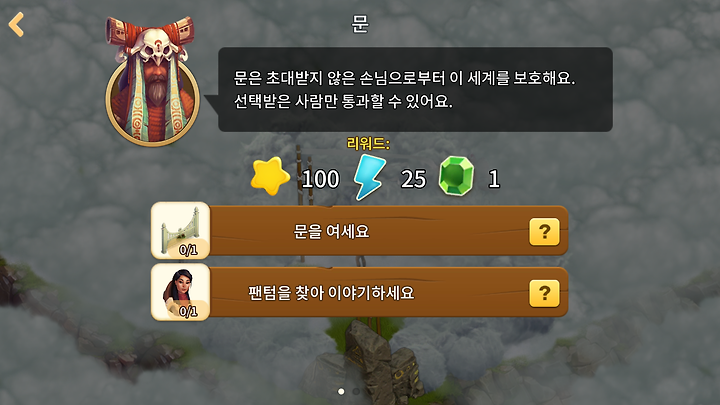Click the dialogue speech bubble text
Image resolution: width=720 pixels, height=405 pixels.
pos(404,89)
